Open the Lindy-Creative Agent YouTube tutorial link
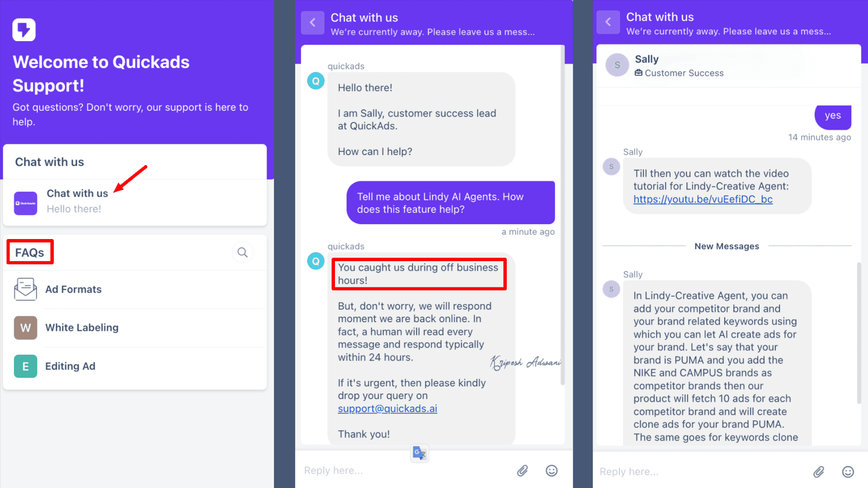 (x=703, y=199)
